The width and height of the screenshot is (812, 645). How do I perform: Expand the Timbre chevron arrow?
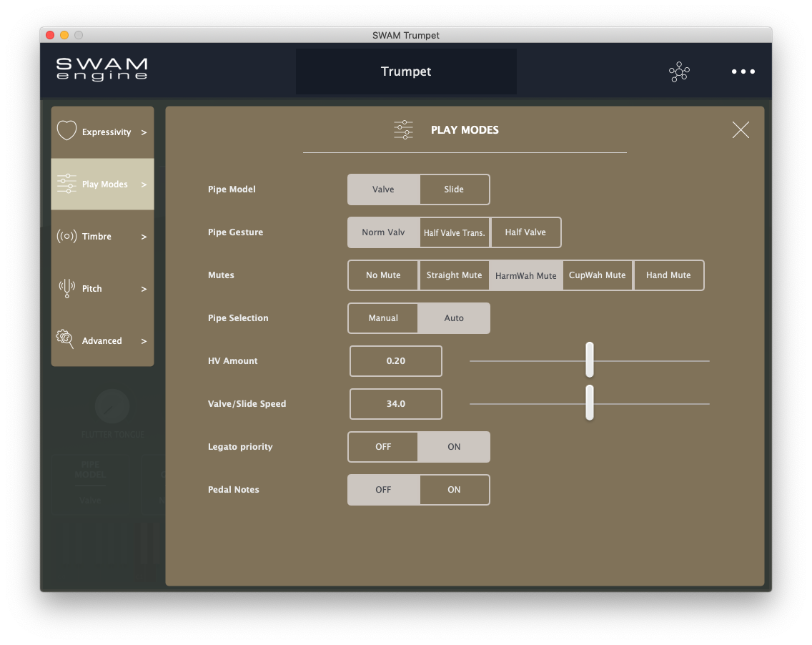(x=144, y=237)
